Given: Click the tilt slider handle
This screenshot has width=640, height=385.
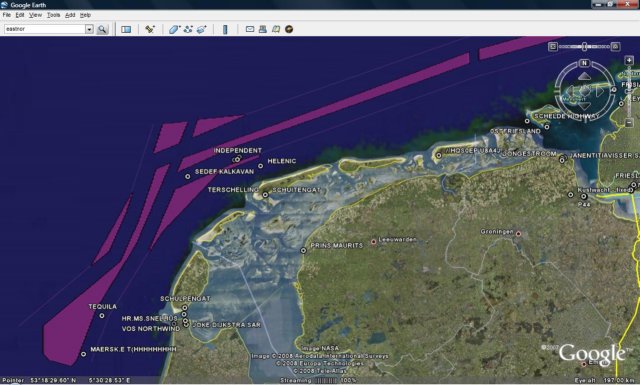Looking at the screenshot, I should tap(584, 46).
